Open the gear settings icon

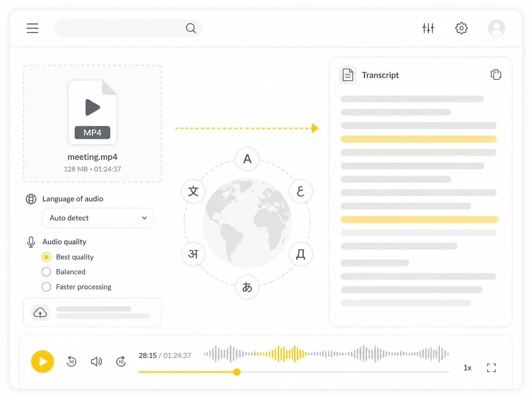pos(461,28)
